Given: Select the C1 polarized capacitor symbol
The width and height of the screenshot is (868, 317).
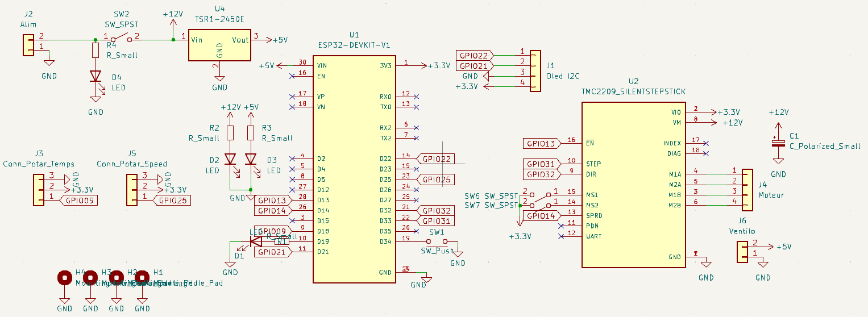Looking at the screenshot, I should [x=778, y=142].
